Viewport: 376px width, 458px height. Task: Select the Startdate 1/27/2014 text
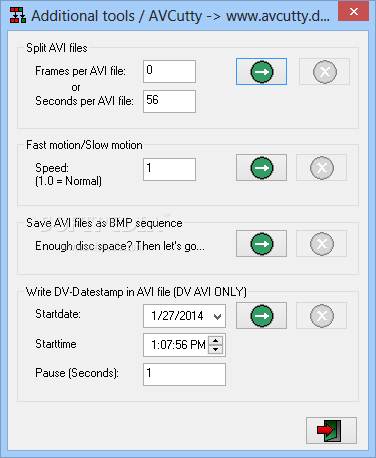(177, 316)
